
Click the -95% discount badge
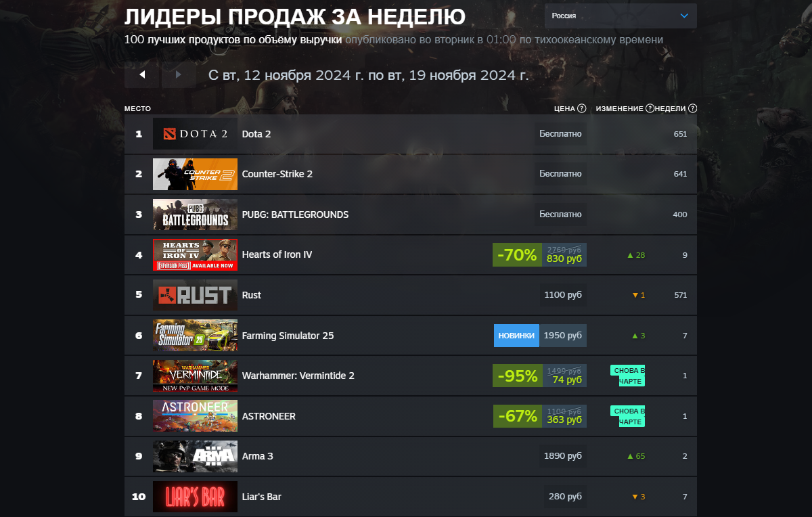point(517,376)
